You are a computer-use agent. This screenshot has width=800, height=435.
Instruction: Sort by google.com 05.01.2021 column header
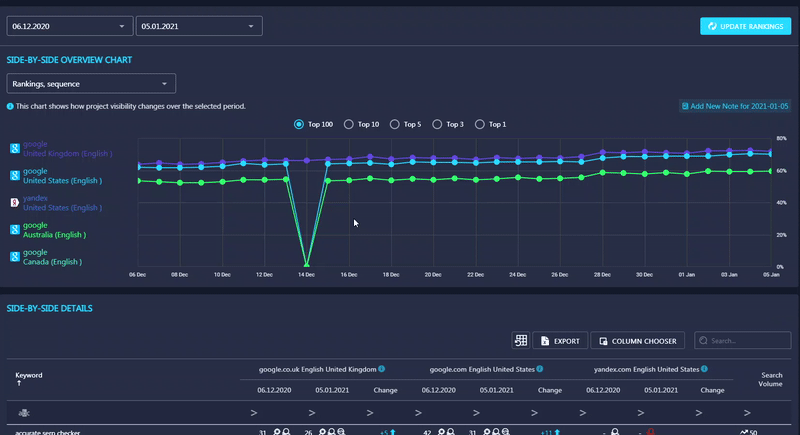496,390
